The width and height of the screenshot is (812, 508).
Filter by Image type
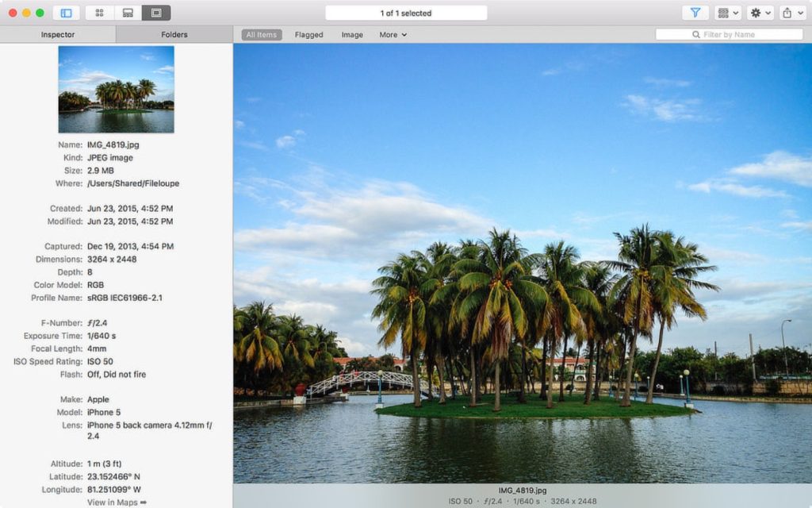(352, 35)
